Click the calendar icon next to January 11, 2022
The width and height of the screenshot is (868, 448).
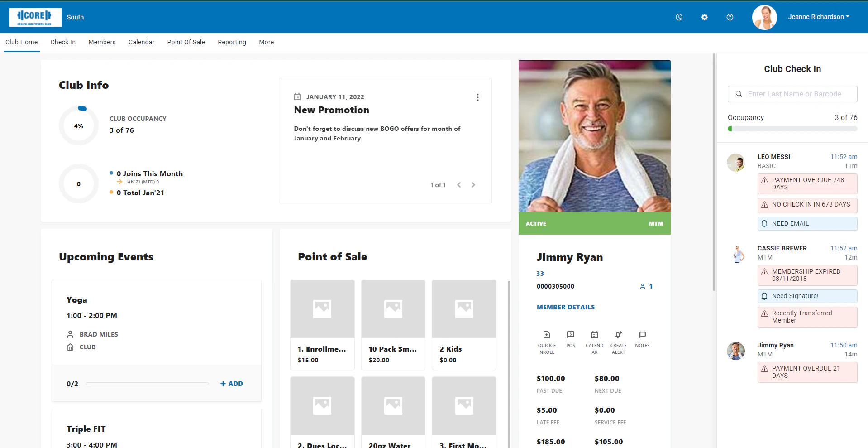click(297, 96)
